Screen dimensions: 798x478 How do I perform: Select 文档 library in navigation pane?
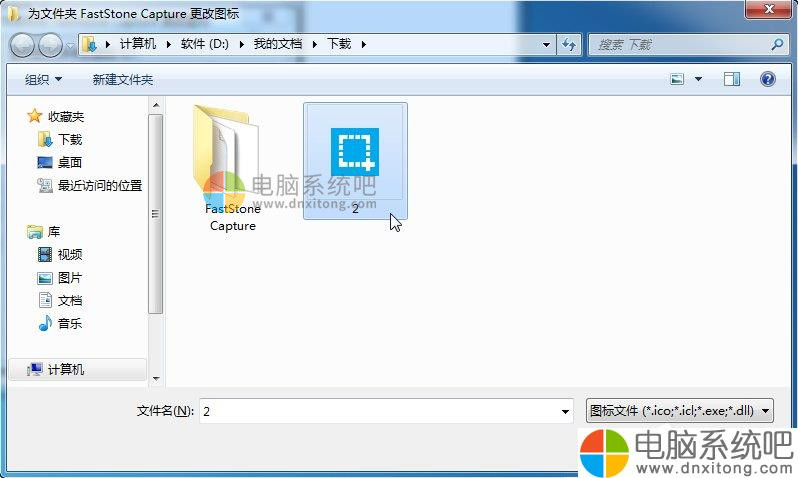tap(70, 301)
